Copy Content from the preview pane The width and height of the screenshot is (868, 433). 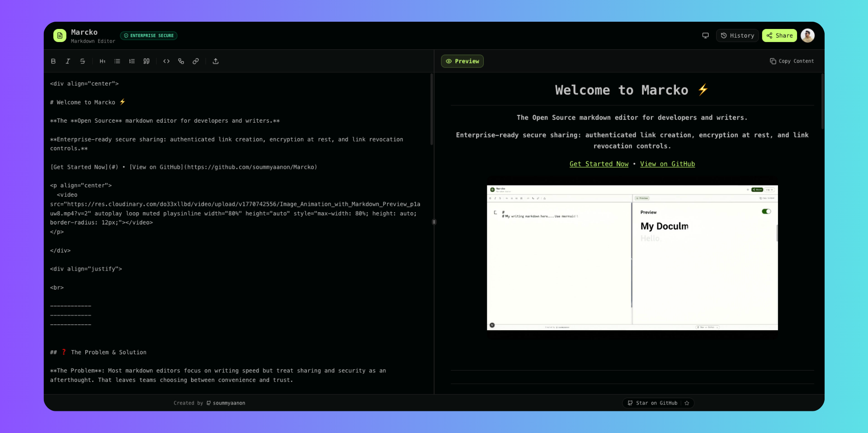792,61
